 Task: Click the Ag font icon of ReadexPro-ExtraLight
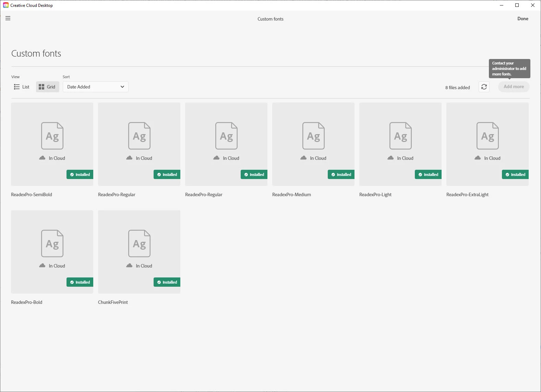point(488,136)
